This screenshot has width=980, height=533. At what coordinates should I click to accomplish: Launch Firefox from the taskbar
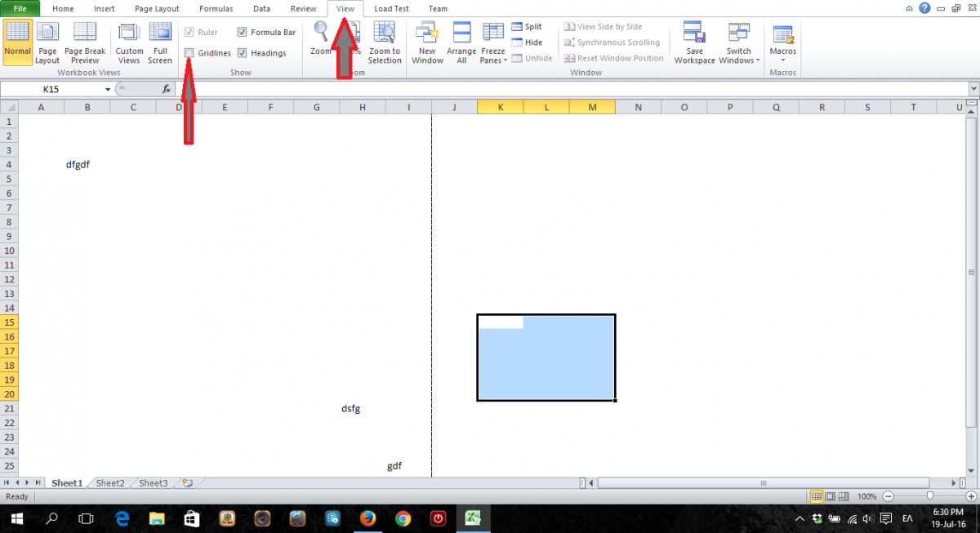pyautogui.click(x=367, y=518)
